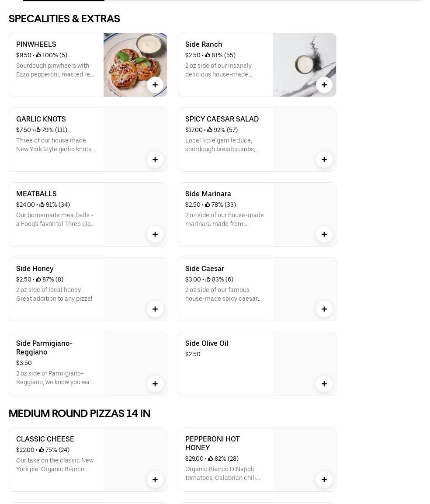Click the SPICY CAESAR SALAD description text

pos(223,145)
